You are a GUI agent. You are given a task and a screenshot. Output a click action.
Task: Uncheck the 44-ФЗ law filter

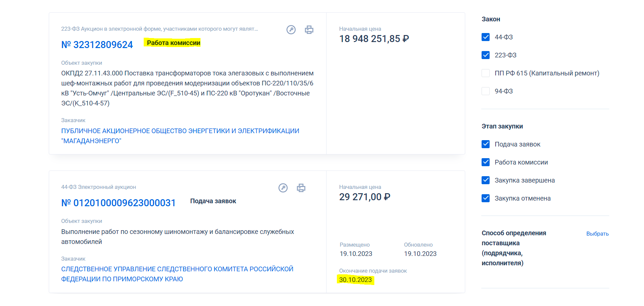coord(486,37)
